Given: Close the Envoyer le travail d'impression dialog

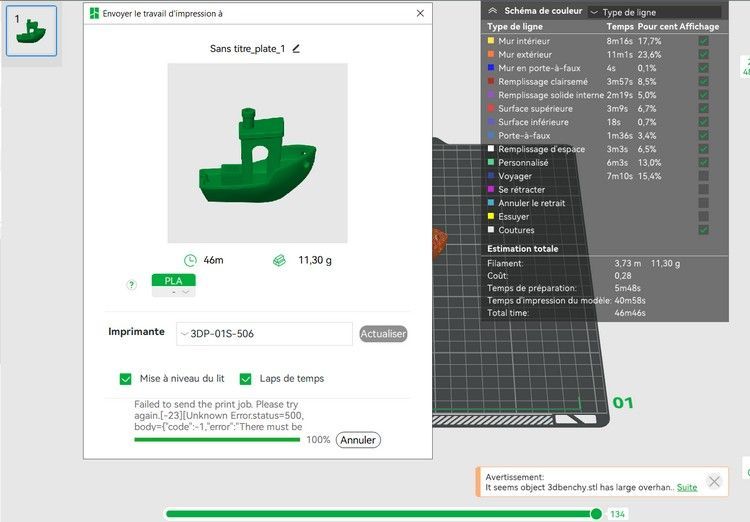Looking at the screenshot, I should (x=420, y=13).
